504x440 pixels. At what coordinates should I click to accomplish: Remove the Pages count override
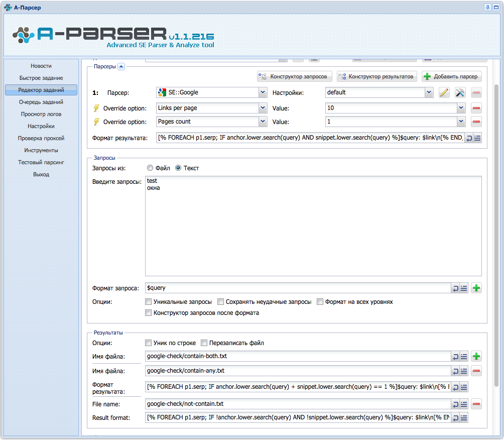tap(476, 122)
